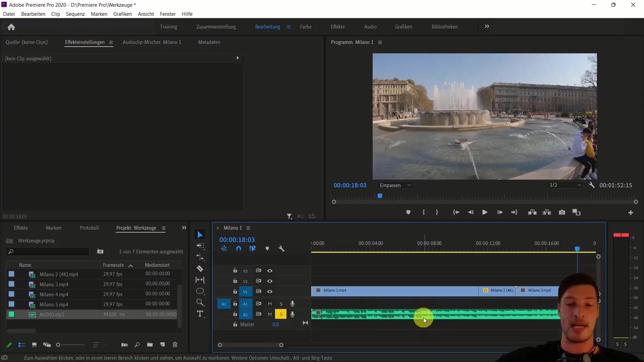Toggle lock on track V1
Screen dimensions: 644x362
click(235, 291)
